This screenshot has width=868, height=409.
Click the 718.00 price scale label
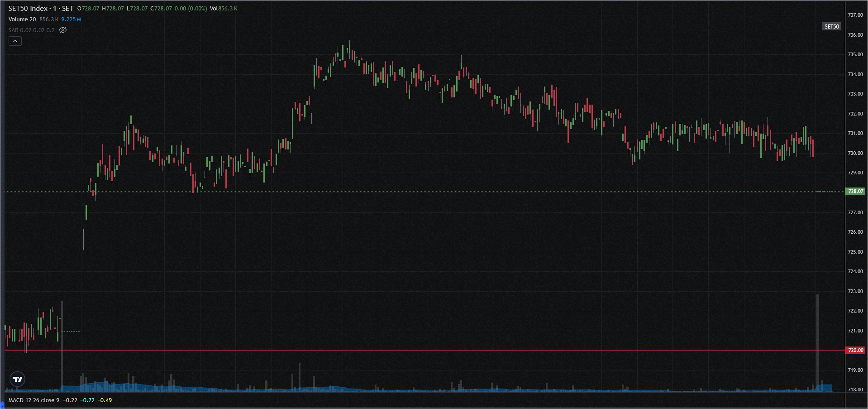(855, 390)
